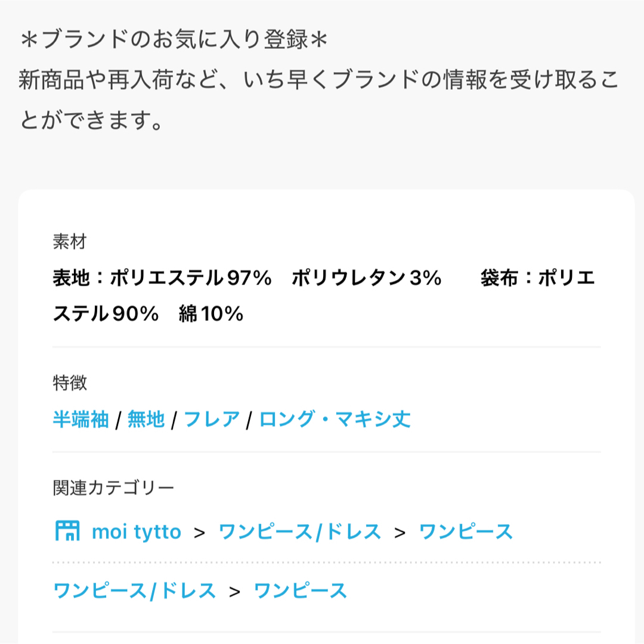Click the chevron before the last ワンピース in the moi tytto row
Screen dimensions: 644x644
400,533
